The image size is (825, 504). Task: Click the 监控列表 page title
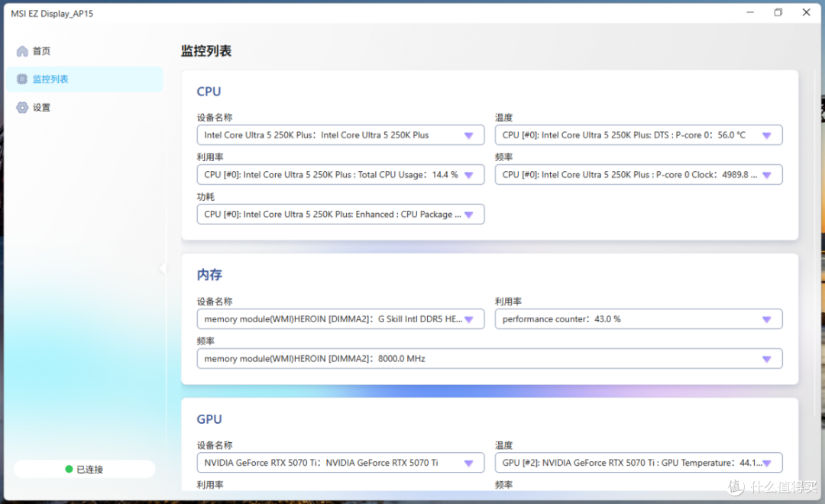(x=206, y=51)
